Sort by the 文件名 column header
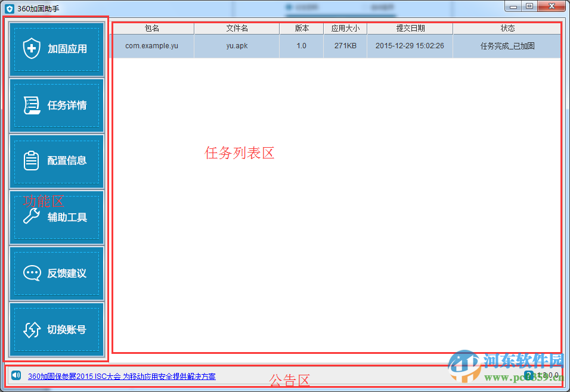Viewport: 570px width, 392px height. [237, 29]
